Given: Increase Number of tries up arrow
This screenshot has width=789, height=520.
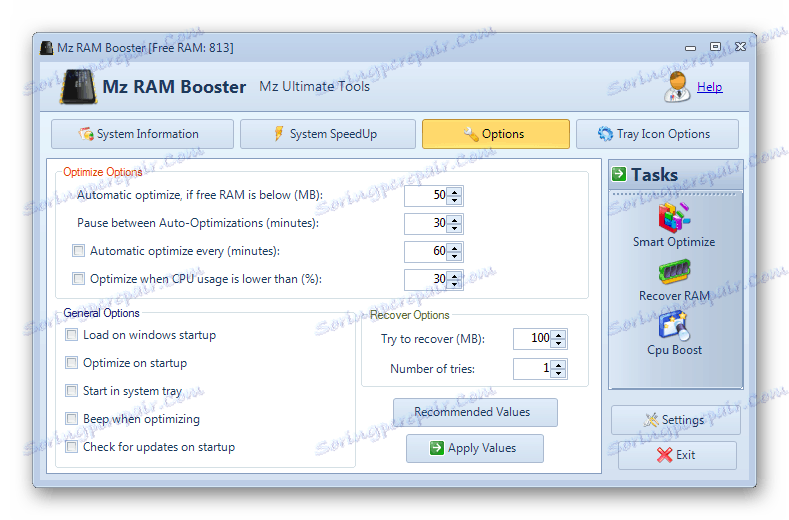Looking at the screenshot, I should [559, 365].
